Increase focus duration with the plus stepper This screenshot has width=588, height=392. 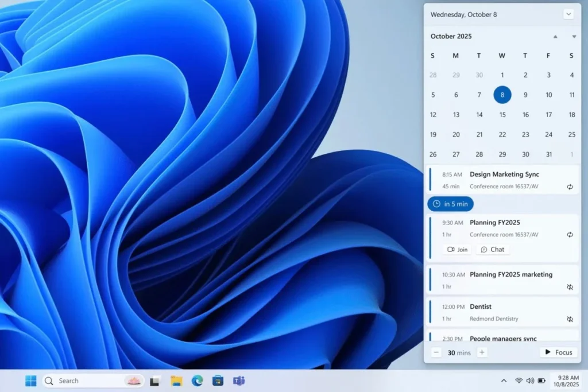click(482, 352)
